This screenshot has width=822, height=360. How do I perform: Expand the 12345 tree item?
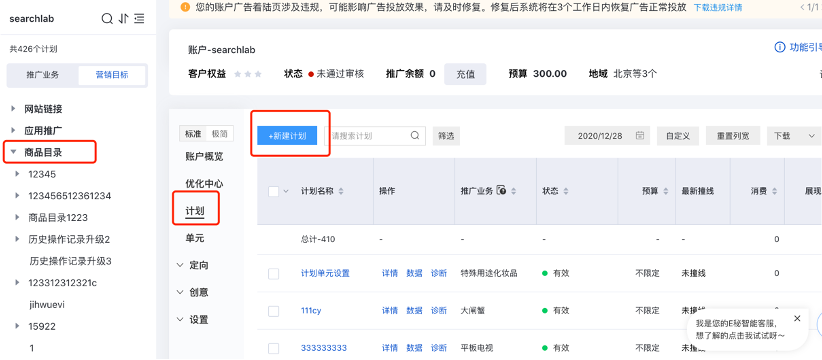tap(18, 174)
